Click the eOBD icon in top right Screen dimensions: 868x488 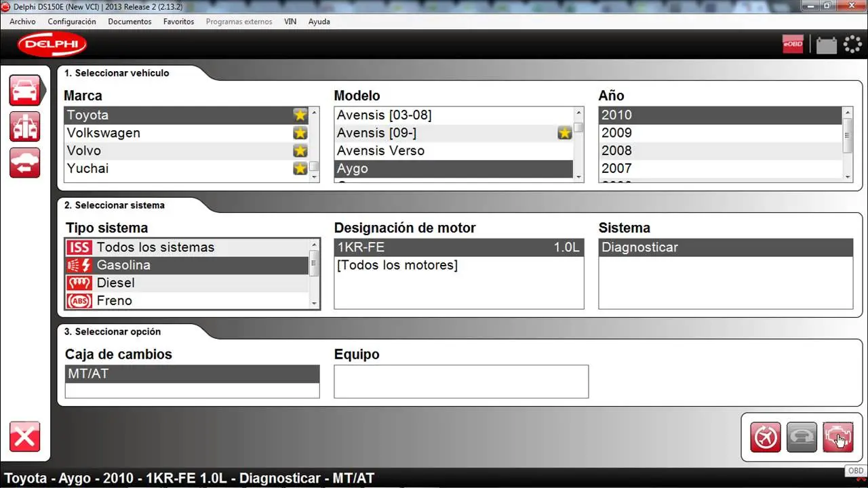click(x=793, y=45)
